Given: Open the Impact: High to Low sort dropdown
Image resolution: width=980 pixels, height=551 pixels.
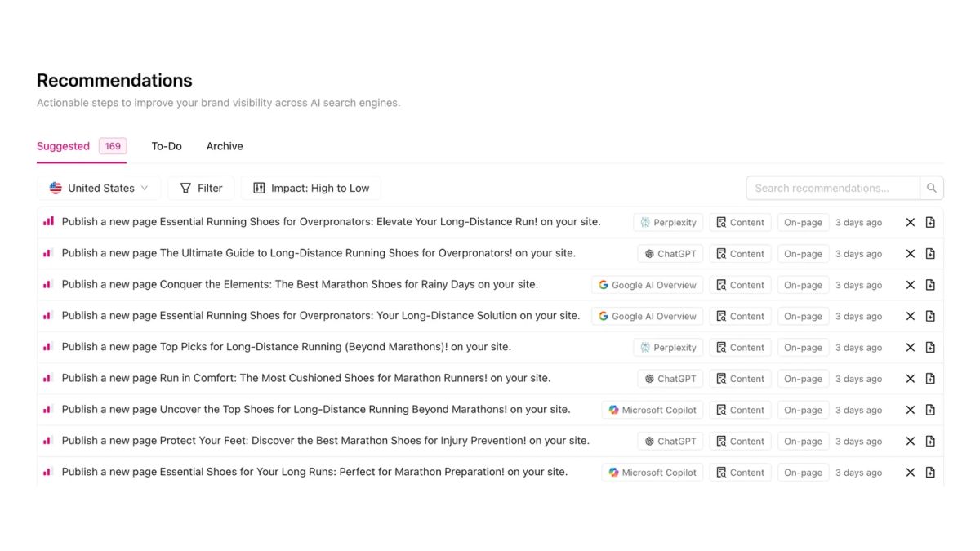Looking at the screenshot, I should [x=311, y=188].
